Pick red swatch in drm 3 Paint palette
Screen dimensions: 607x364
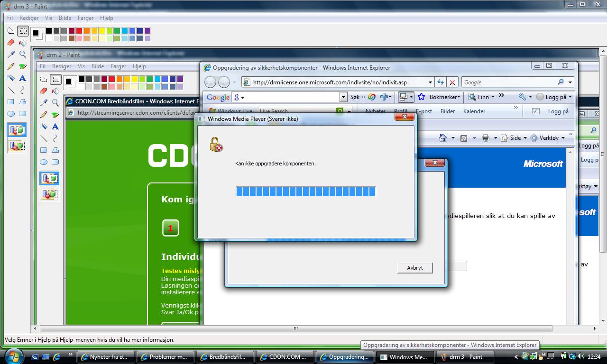(x=79, y=31)
